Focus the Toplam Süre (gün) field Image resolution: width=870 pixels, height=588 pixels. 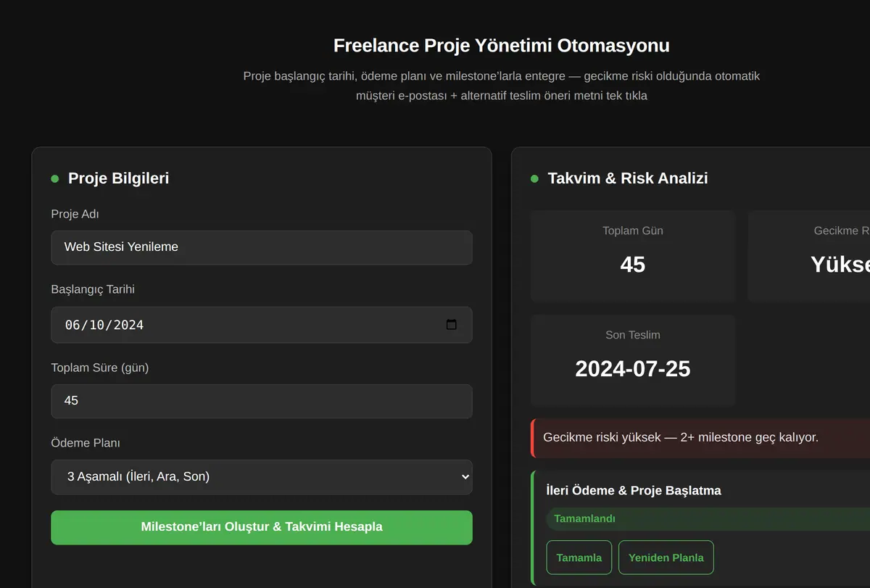[x=262, y=401]
